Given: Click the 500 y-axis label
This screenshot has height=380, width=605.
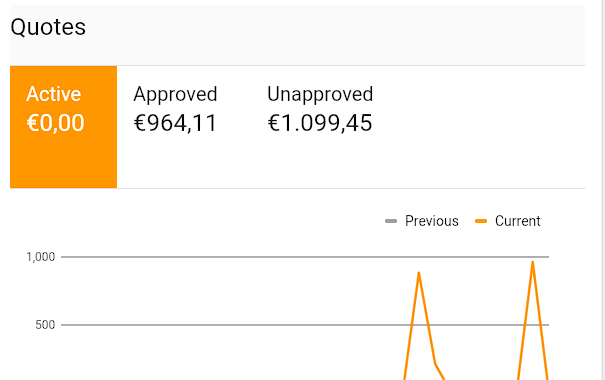Looking at the screenshot, I should (45, 325).
